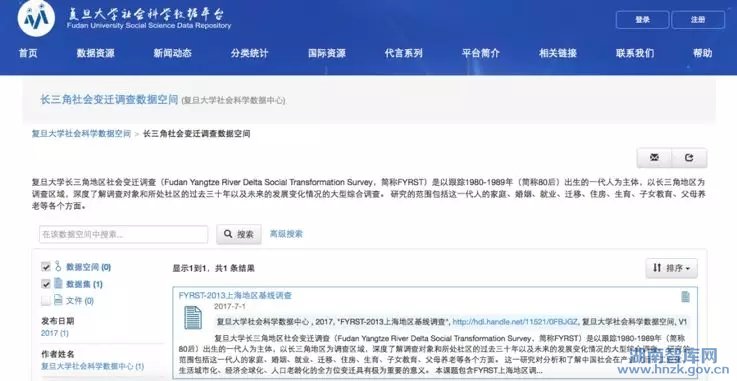Viewport: 737px width, 381px height.
Task: Click the 登录 login button
Action: click(642, 20)
